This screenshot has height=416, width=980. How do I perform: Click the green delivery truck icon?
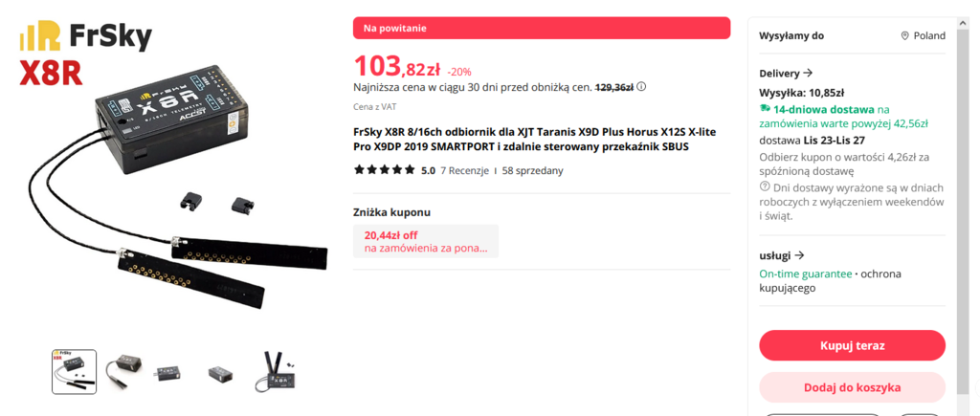[766, 110]
